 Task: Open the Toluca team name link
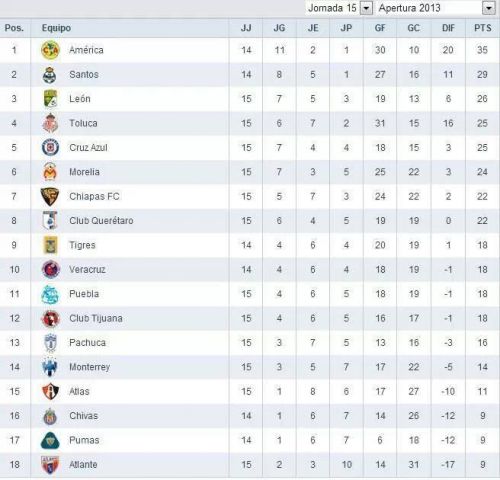(83, 123)
